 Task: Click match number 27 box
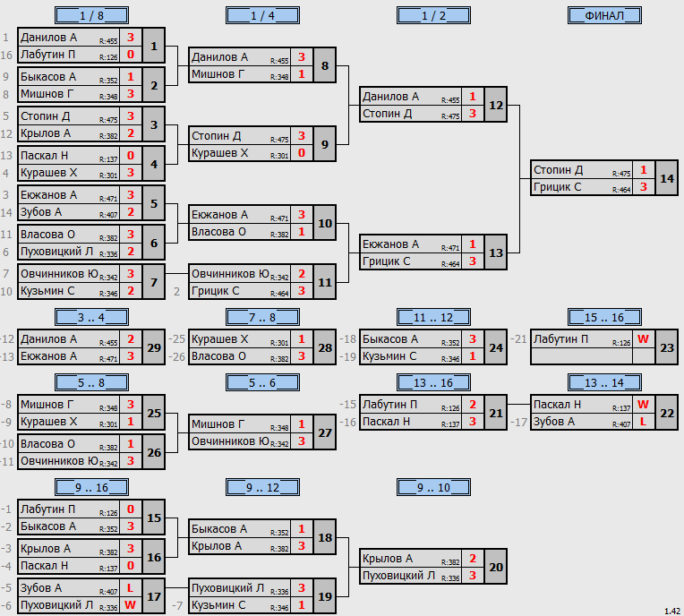(325, 432)
